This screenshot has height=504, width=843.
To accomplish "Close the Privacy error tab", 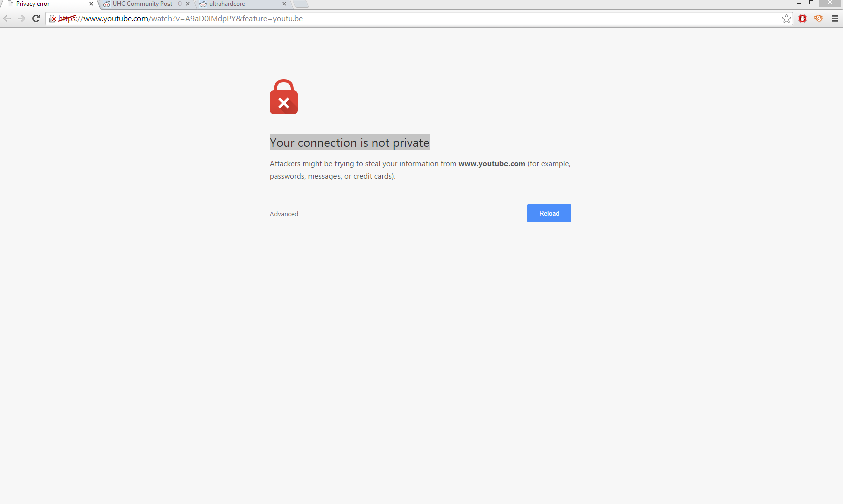I will tap(91, 4).
